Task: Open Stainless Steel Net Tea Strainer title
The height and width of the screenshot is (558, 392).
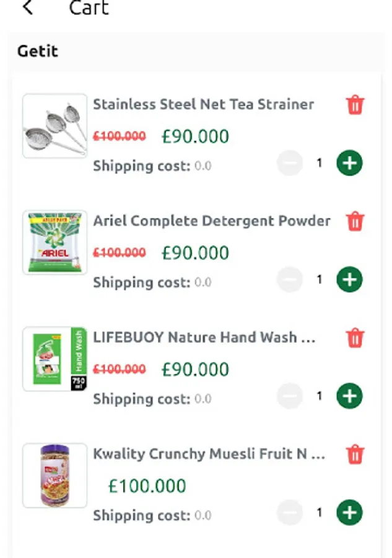Action: coord(203,104)
